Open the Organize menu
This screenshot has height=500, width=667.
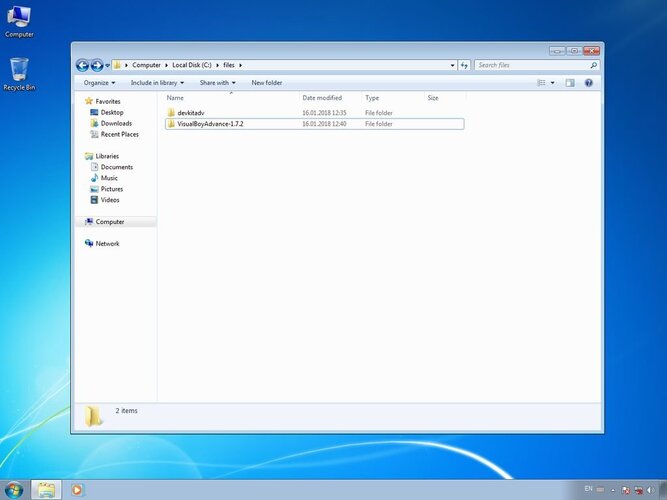pos(99,83)
